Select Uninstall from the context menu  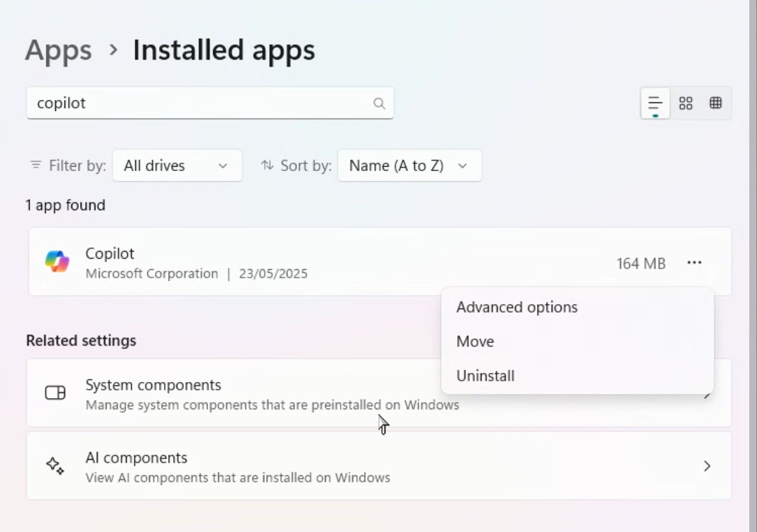485,376
